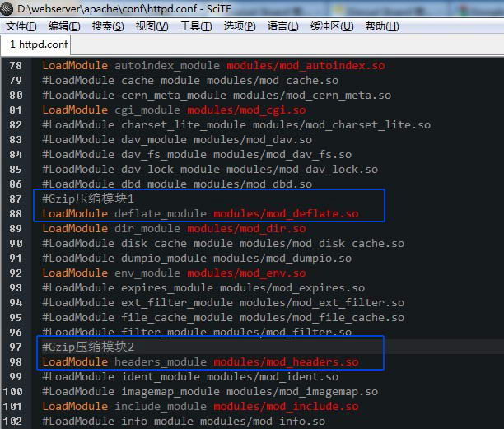
Task: Open the 文件(F) menu
Action: [x=21, y=26]
